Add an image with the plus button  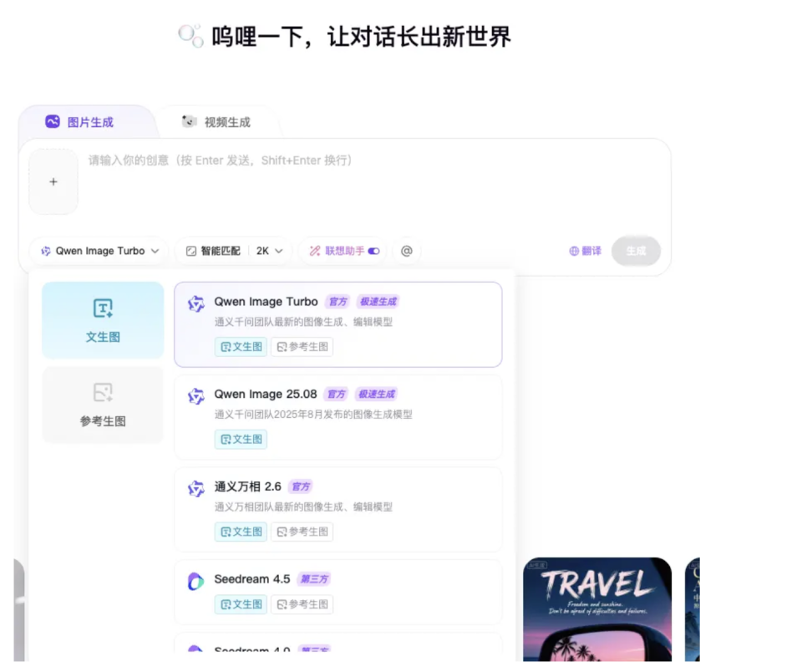click(x=53, y=181)
